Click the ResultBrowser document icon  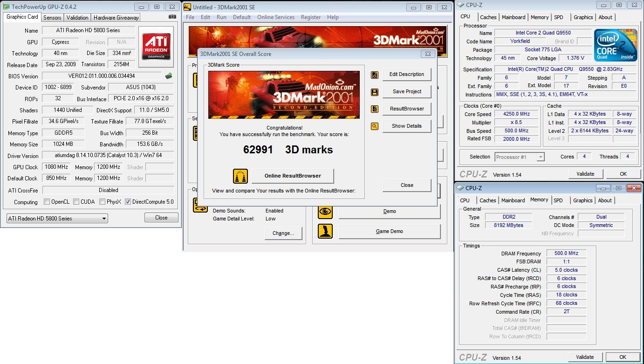[x=375, y=109]
